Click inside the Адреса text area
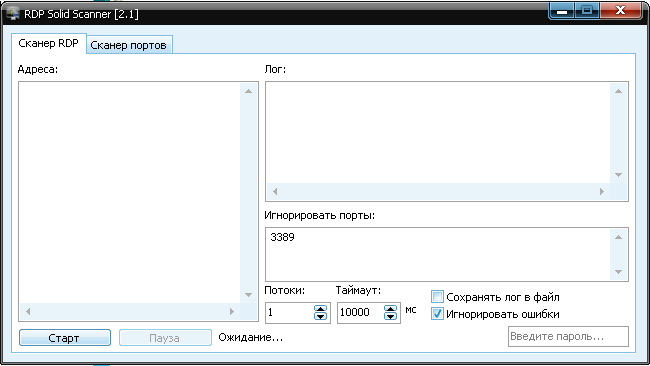Screen dimensions: 650x366 pyautogui.click(x=129, y=193)
